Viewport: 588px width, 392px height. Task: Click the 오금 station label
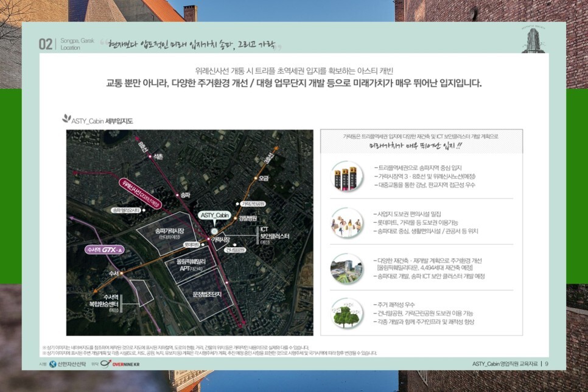[x=264, y=178]
